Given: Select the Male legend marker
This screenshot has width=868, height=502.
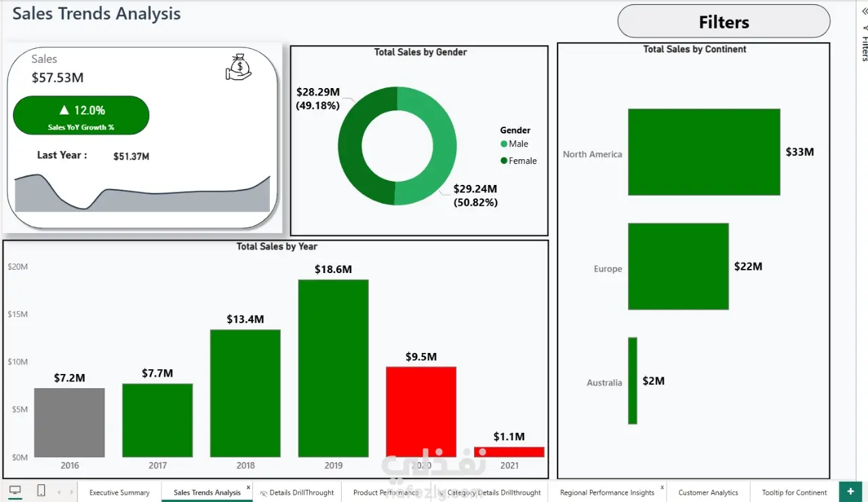Looking at the screenshot, I should [504, 144].
